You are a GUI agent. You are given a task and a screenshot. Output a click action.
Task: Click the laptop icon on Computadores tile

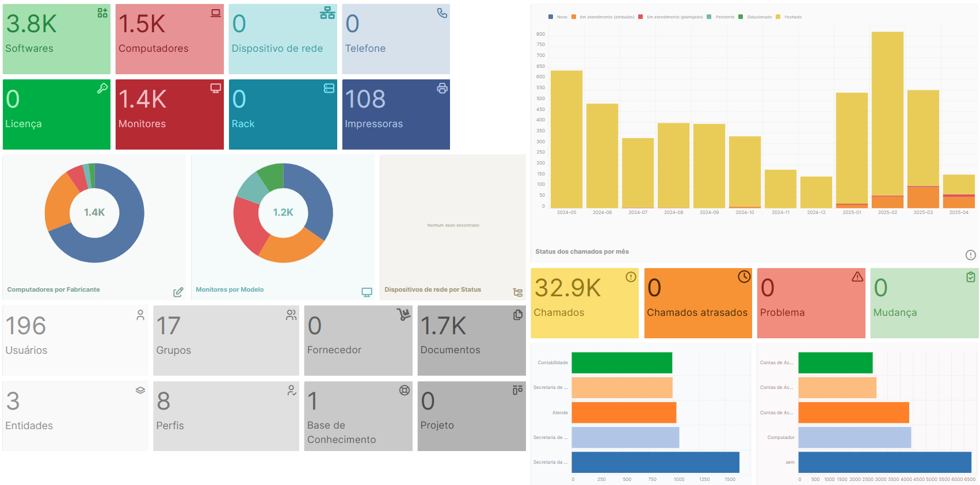click(216, 13)
